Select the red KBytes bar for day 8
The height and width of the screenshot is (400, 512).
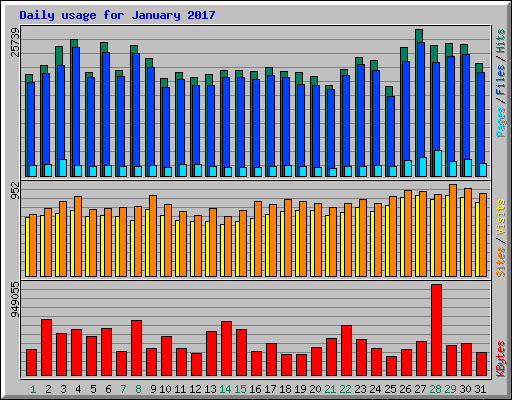tap(136, 348)
